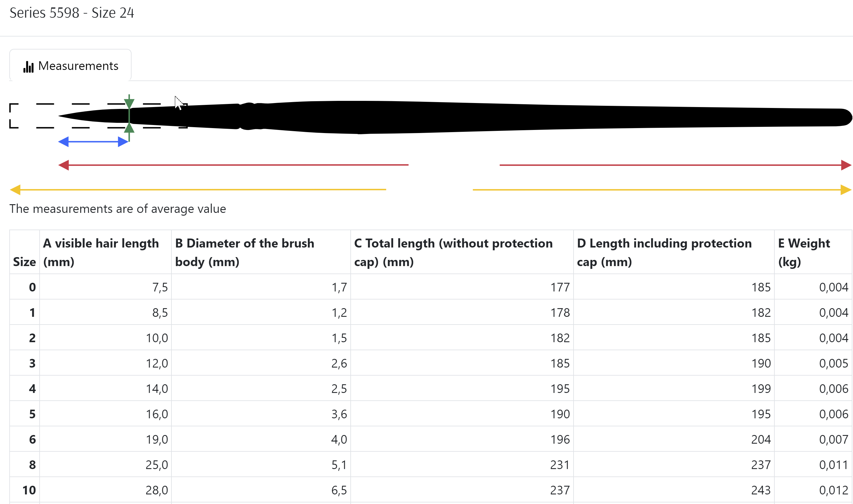Screen dimensions: 853x504
Task: Click the red total length arrow's left arrowhead
Action: tap(63, 165)
